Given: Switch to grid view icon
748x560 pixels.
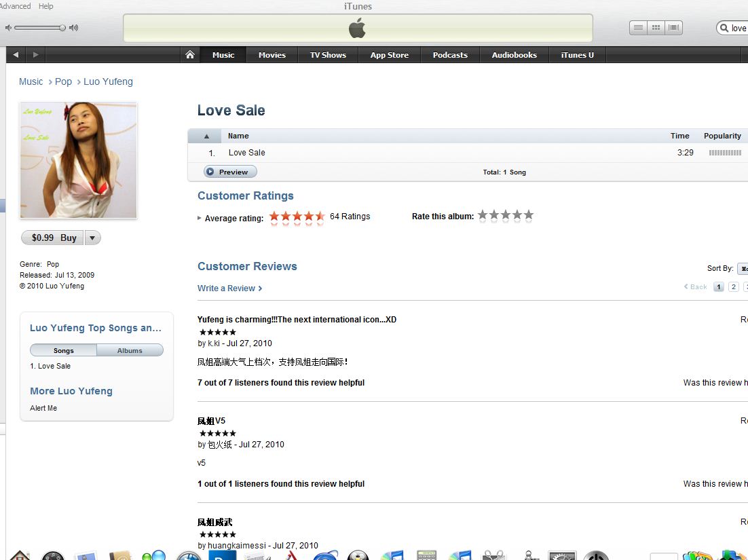Looking at the screenshot, I should [x=656, y=28].
